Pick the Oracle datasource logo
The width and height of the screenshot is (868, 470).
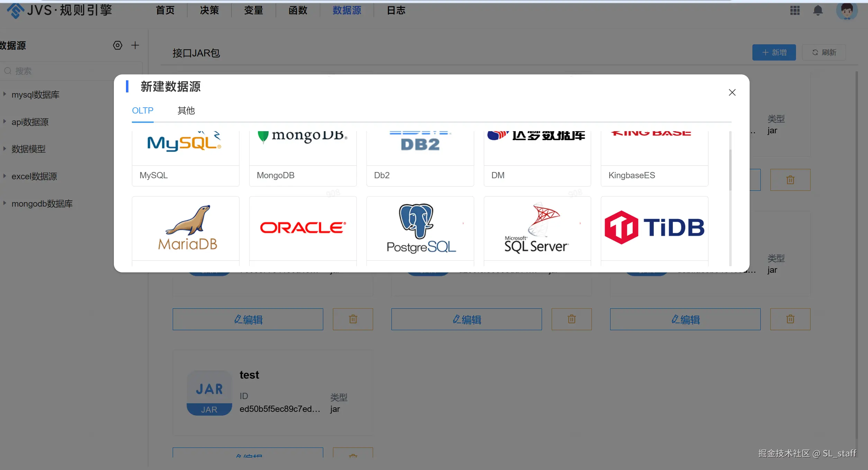(x=303, y=228)
